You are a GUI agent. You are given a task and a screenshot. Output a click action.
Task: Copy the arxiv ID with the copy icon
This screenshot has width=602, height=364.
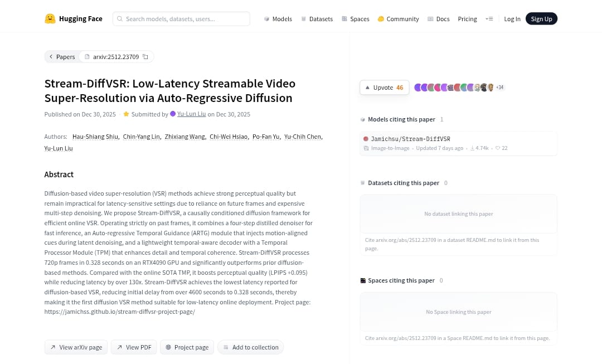point(145,57)
